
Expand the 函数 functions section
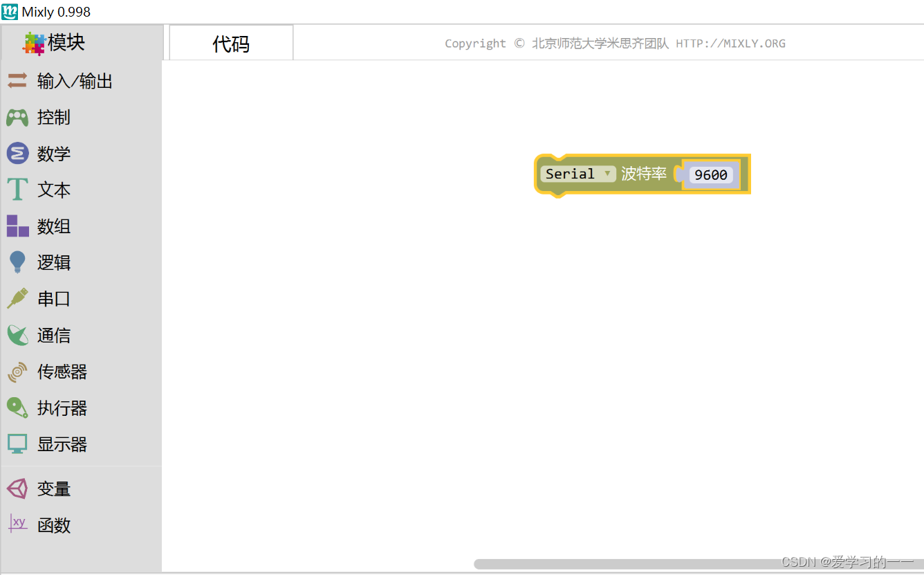point(43,525)
